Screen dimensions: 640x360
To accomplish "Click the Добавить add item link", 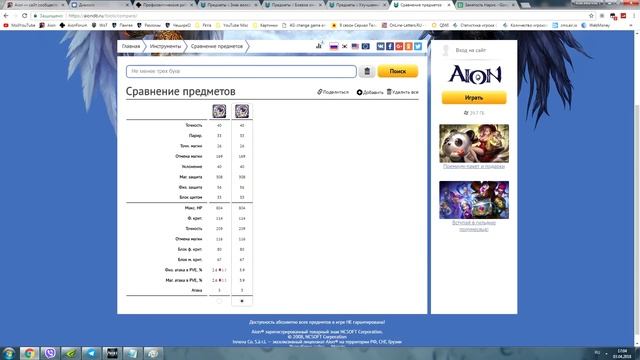I will click(x=370, y=92).
